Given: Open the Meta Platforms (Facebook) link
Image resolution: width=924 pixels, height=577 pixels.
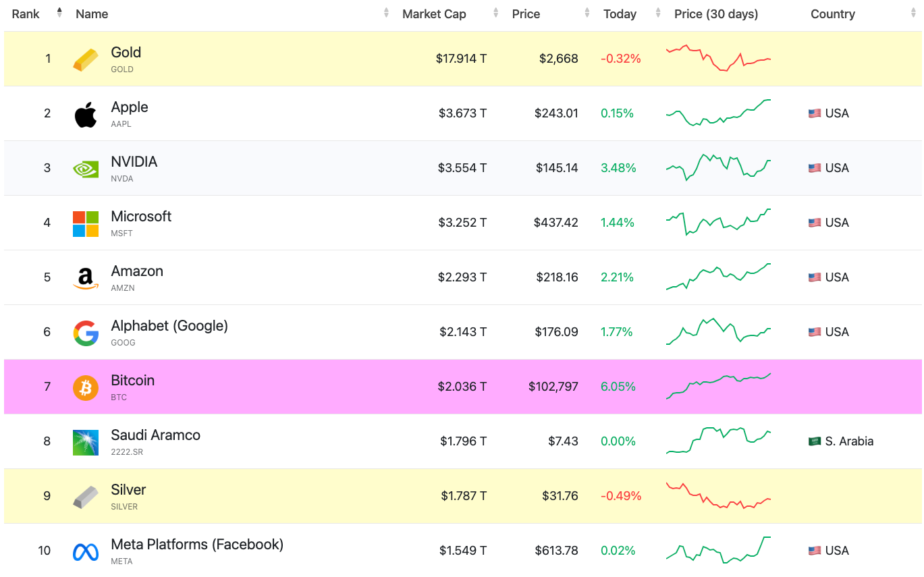Looking at the screenshot, I should (x=197, y=544).
